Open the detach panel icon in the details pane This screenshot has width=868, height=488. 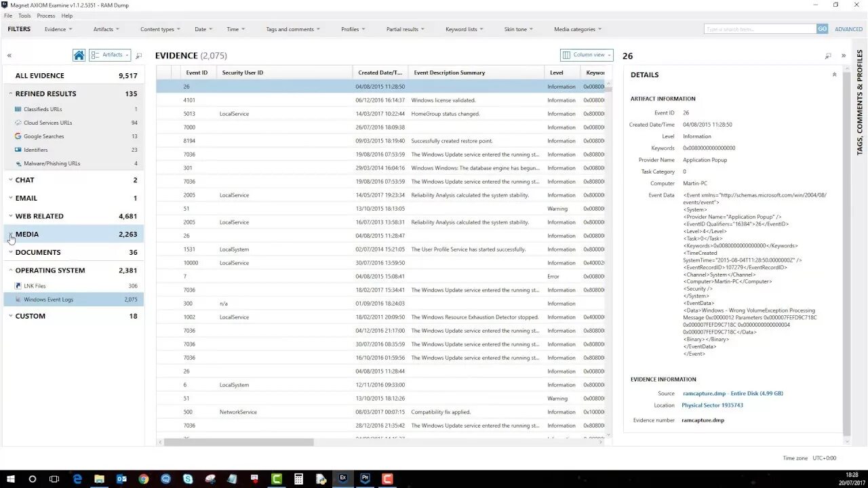coord(827,56)
